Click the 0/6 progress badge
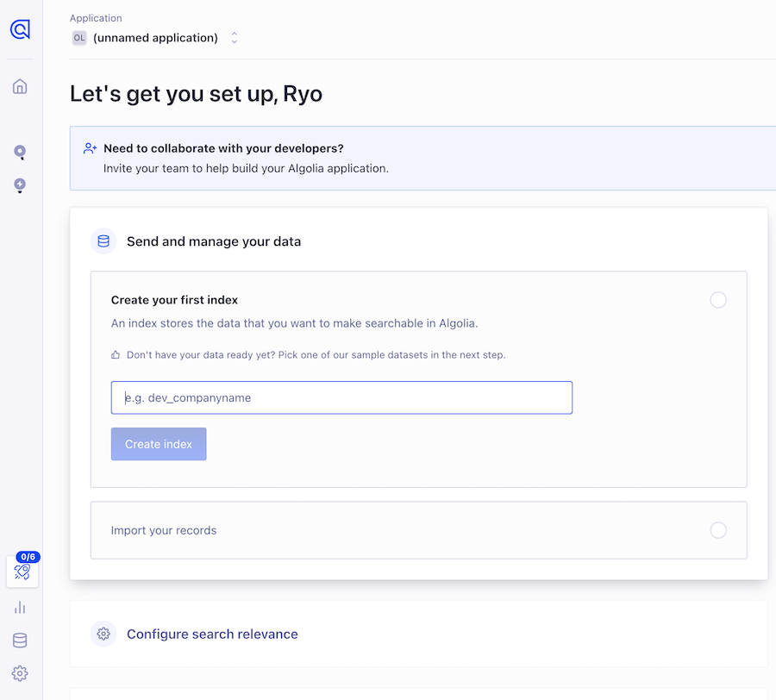The width and height of the screenshot is (776, 700). pyautogui.click(x=28, y=557)
